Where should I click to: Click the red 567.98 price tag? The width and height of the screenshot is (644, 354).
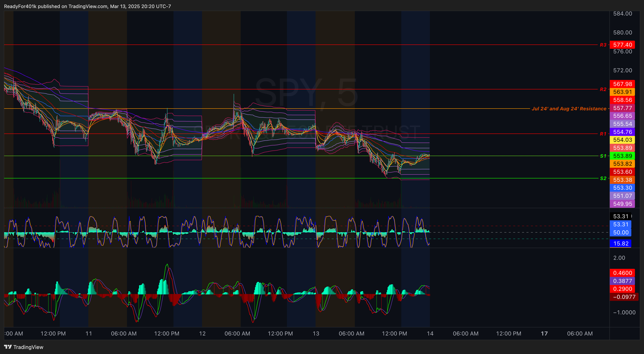click(622, 84)
